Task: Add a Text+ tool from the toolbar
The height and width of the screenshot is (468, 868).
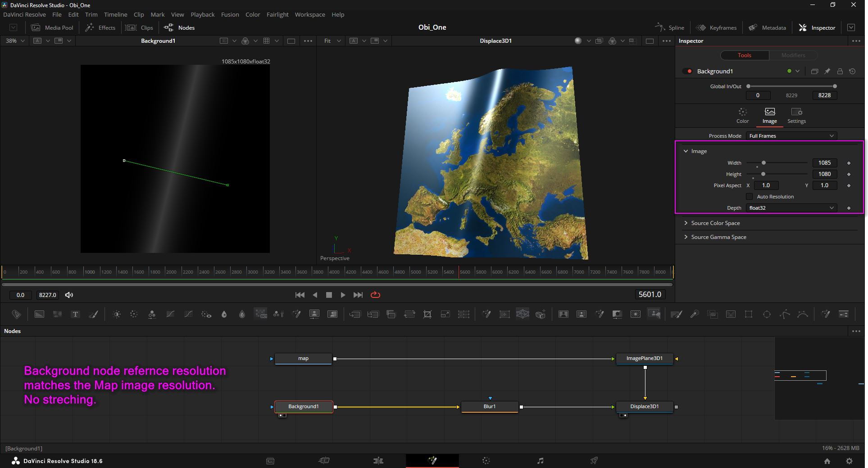Action: click(75, 314)
